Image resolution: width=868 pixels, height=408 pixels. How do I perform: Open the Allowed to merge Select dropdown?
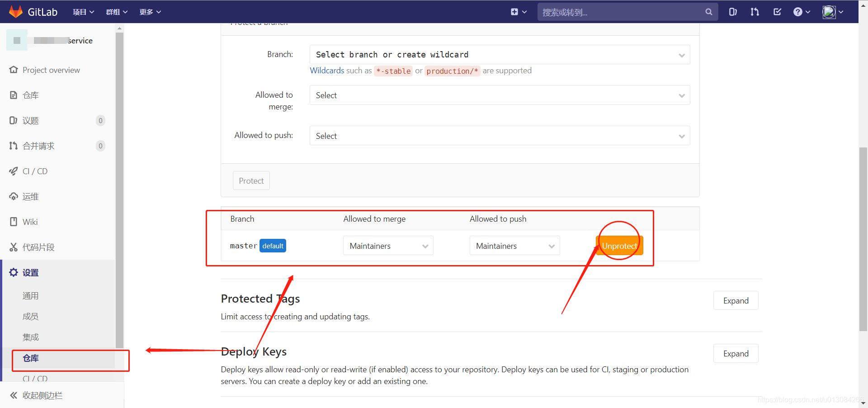(x=499, y=95)
